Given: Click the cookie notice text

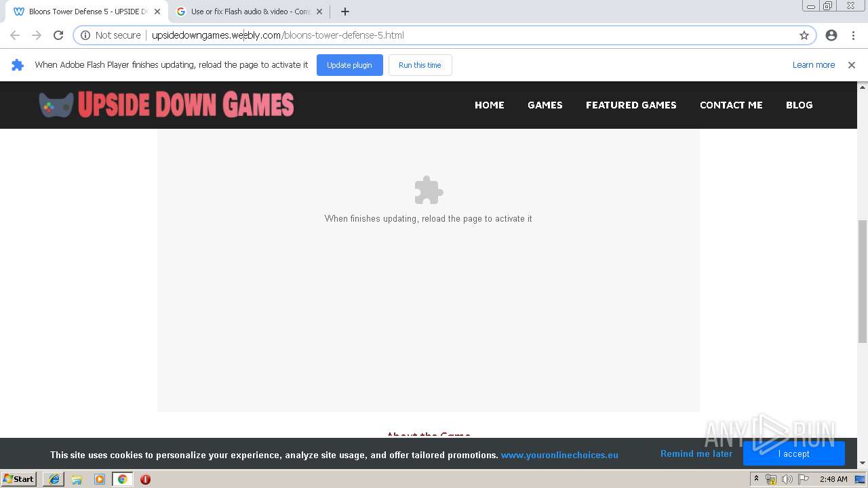Looking at the screenshot, I should (275, 455).
